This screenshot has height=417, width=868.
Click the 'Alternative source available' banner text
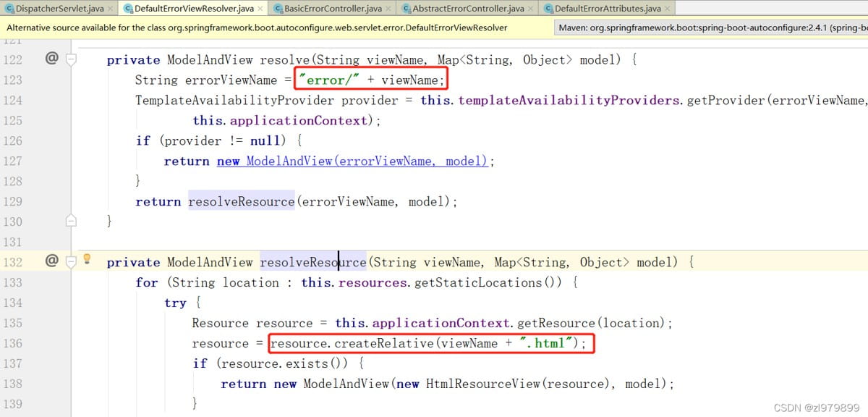point(257,28)
